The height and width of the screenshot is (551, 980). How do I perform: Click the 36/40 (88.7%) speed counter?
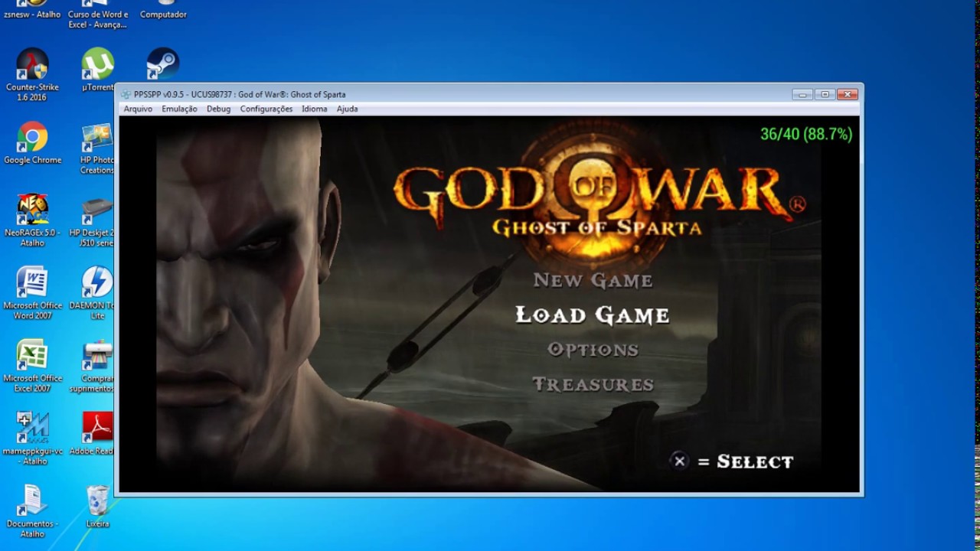pos(805,134)
